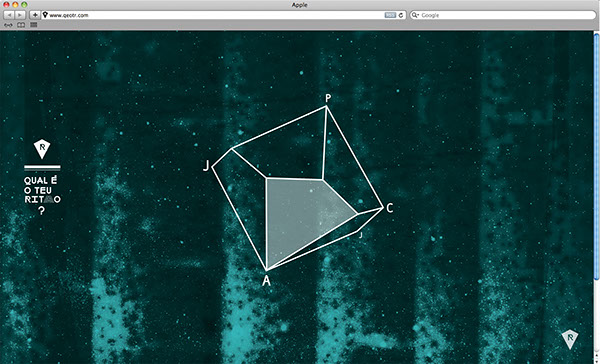
Task: Go forward with the Safari forward arrow
Action: [x=20, y=15]
